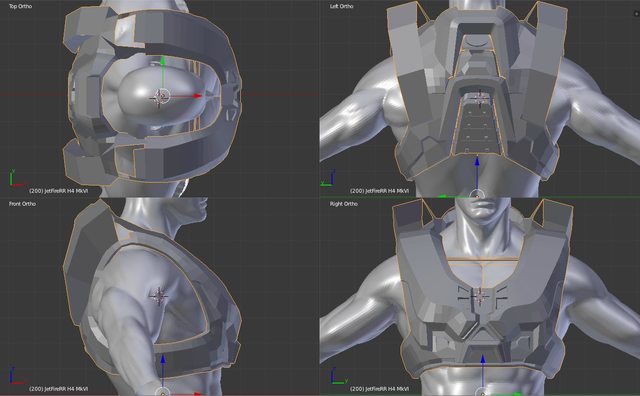
Task: Click the JetfireRR H4 MkVI label in Left Ortho view
Action: pos(380,191)
